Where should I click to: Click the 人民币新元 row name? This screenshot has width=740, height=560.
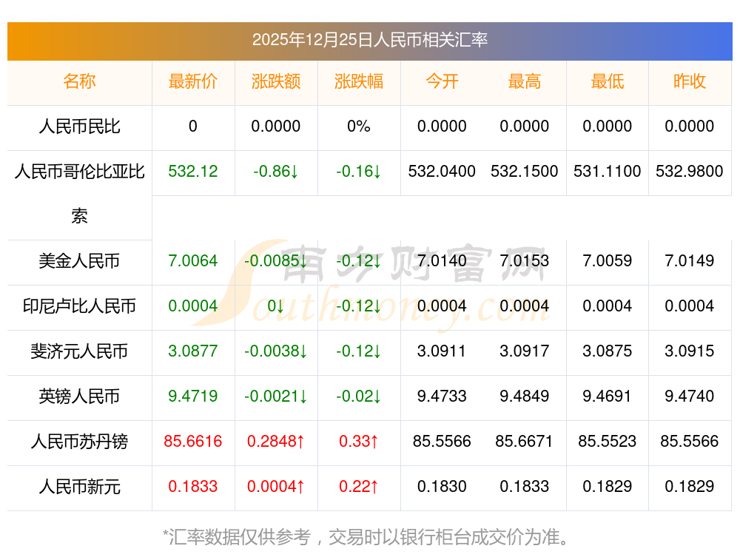click(79, 487)
